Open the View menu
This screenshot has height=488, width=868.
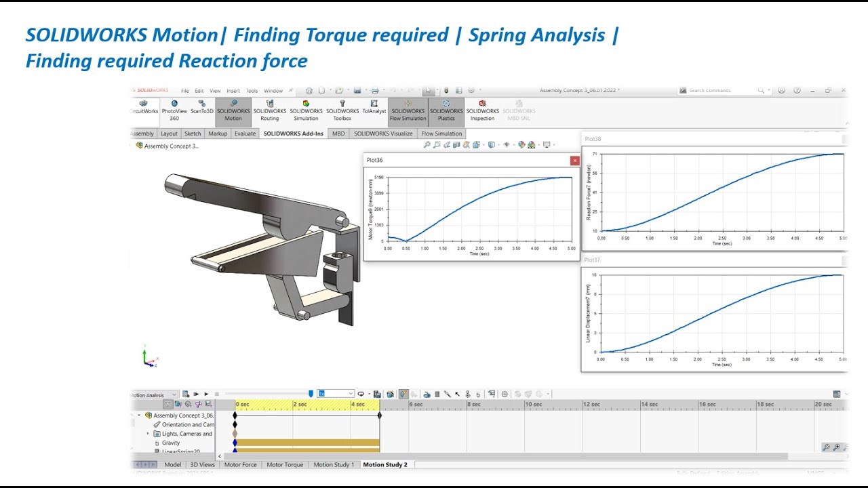coord(215,91)
